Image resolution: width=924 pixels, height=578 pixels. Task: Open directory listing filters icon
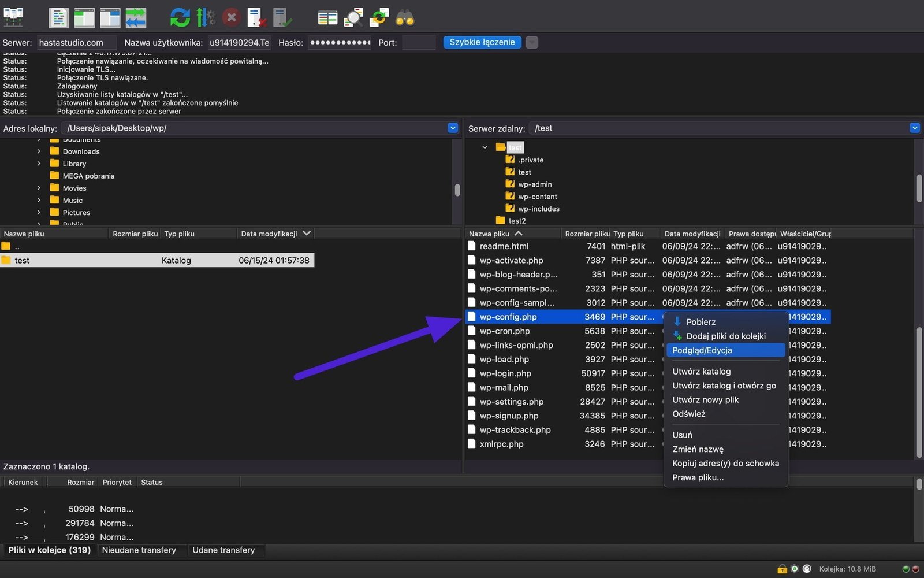[327, 17]
